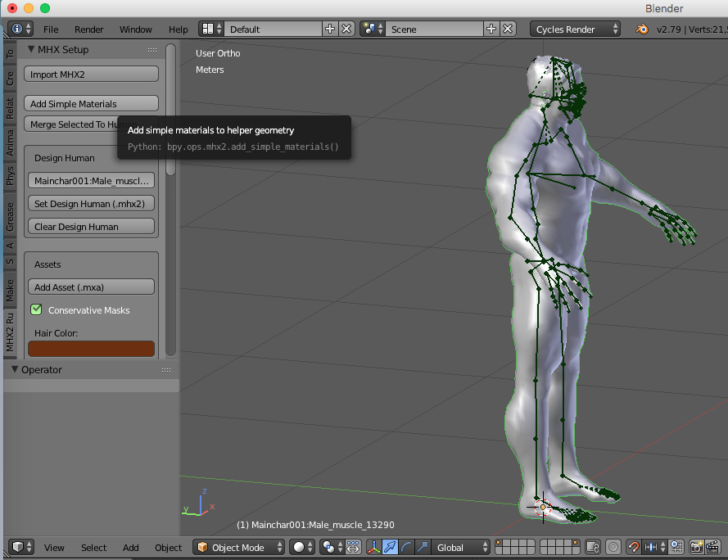728x560 pixels.
Task: Open the Help menu
Action: click(179, 29)
